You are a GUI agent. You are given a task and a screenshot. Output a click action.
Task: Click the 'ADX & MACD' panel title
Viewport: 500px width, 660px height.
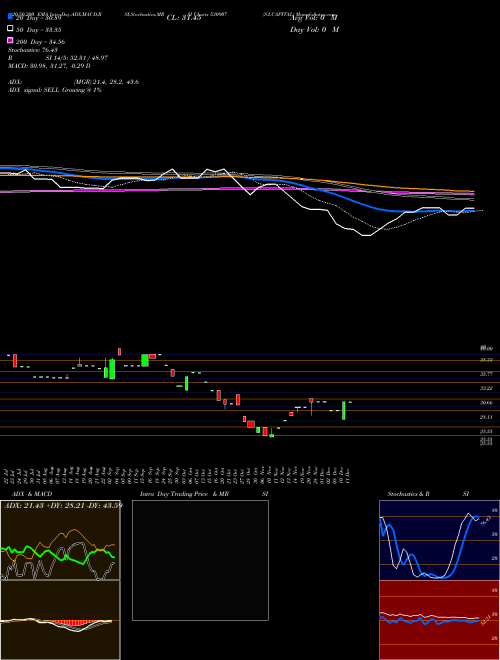tap(32, 494)
